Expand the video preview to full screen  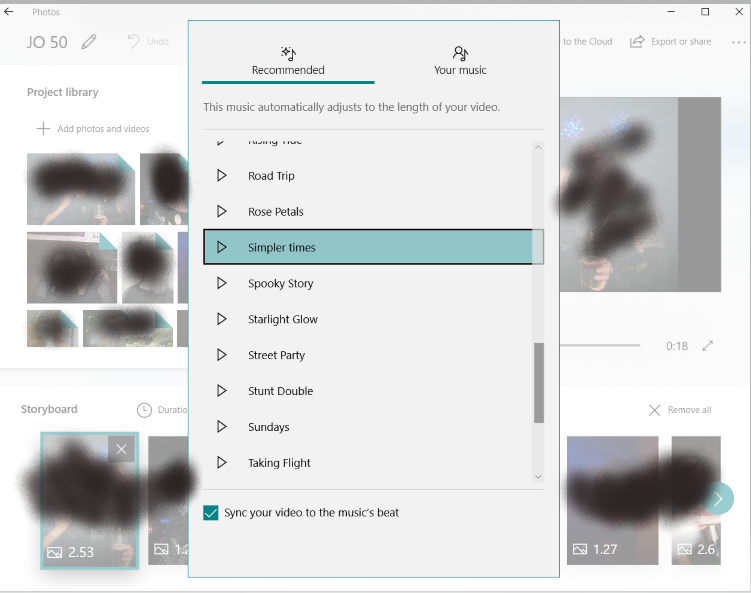pos(707,346)
